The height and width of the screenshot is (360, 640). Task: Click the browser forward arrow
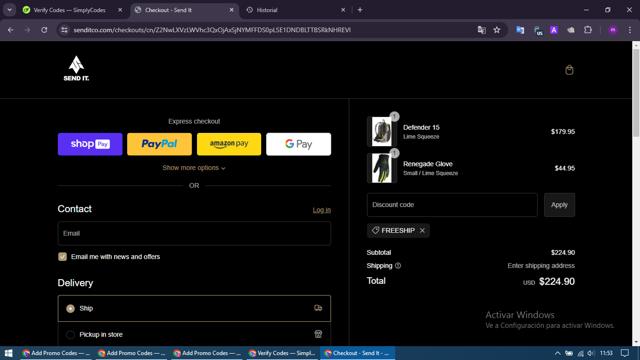click(27, 30)
